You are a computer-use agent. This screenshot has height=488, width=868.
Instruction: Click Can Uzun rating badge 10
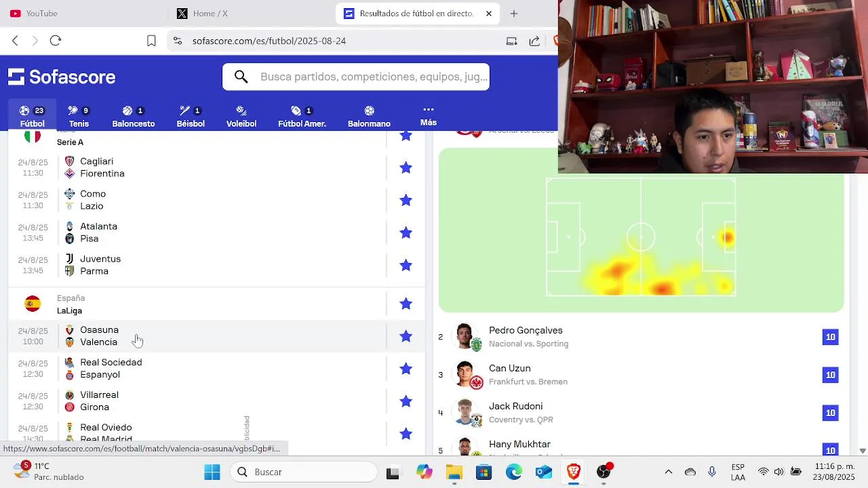pyautogui.click(x=830, y=375)
